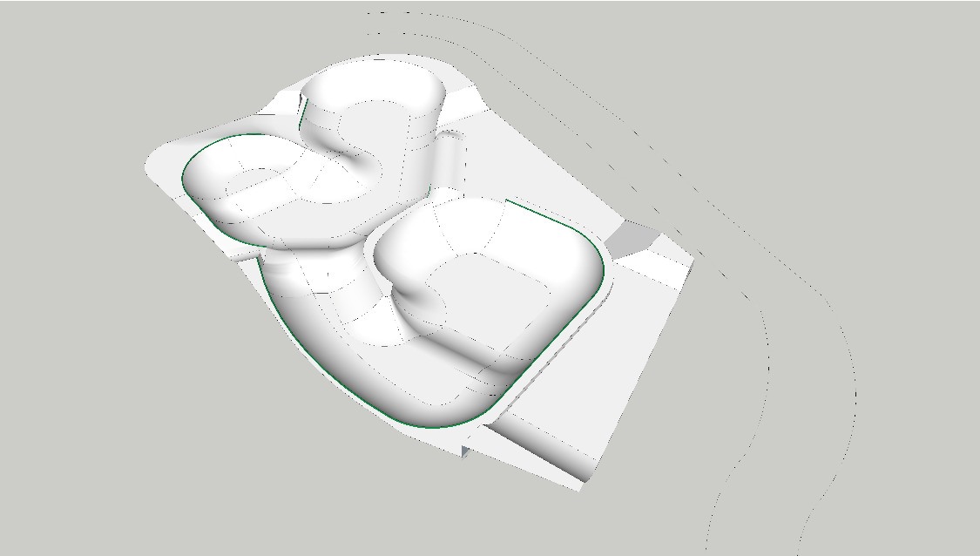Click the green coping curve at the bottom corner
This screenshot has height=556, width=980.
[x=436, y=427]
